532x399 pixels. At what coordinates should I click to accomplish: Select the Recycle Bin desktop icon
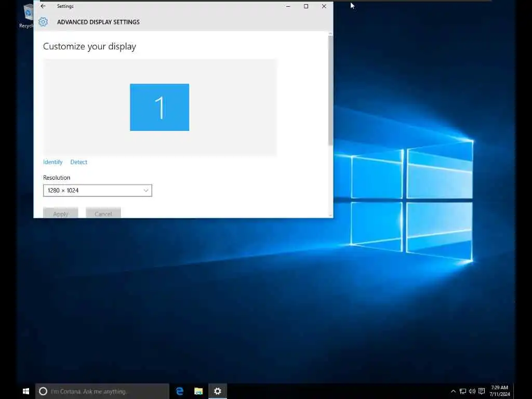[x=26, y=16]
